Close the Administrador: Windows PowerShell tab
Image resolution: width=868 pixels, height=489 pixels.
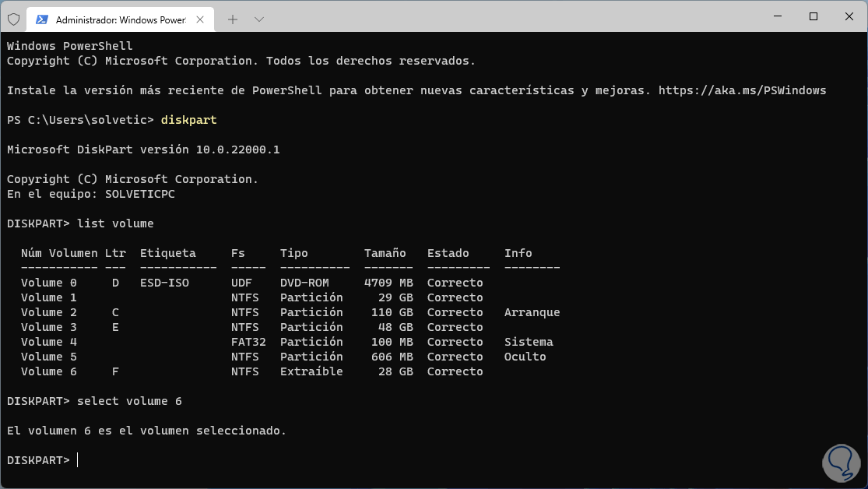click(x=202, y=19)
